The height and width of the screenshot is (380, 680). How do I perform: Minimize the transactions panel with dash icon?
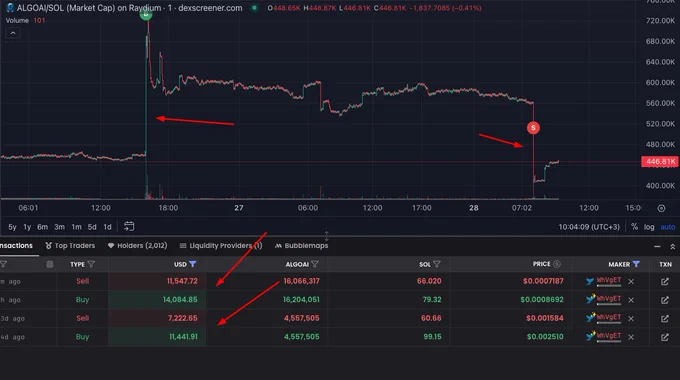[x=657, y=246]
